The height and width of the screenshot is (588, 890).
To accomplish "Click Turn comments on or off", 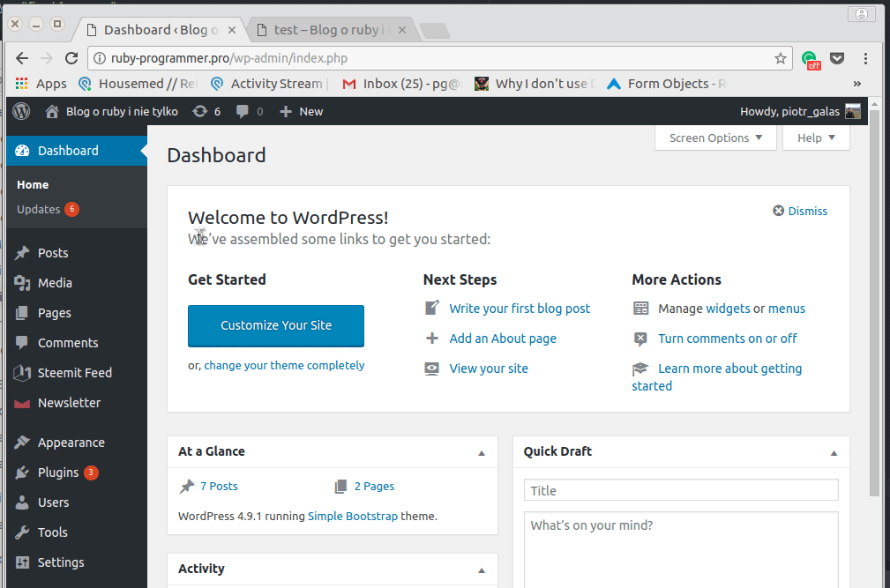I will [727, 339].
